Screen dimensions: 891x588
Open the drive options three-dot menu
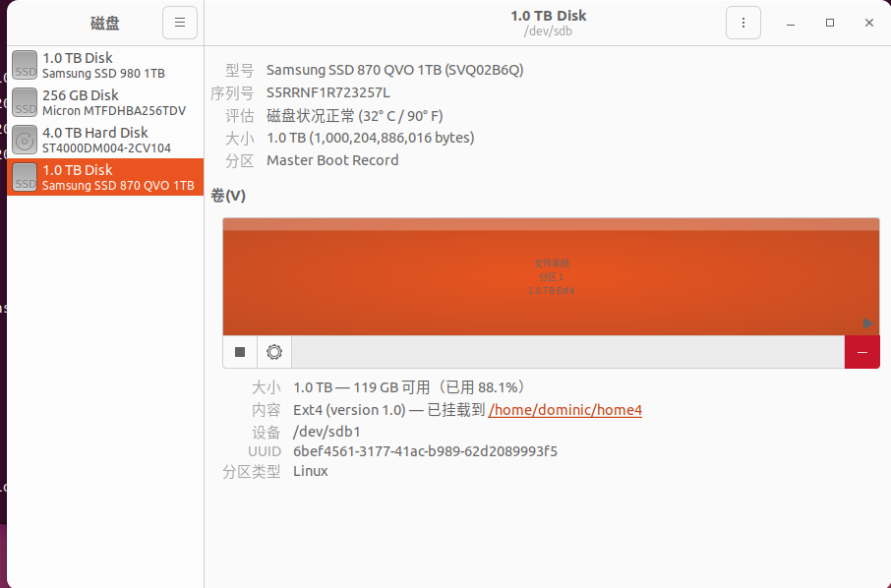click(x=743, y=23)
